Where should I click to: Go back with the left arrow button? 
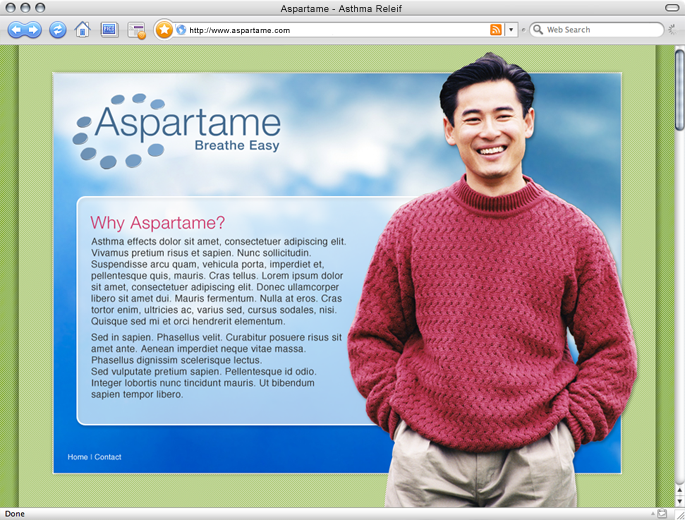pyautogui.click(x=16, y=30)
